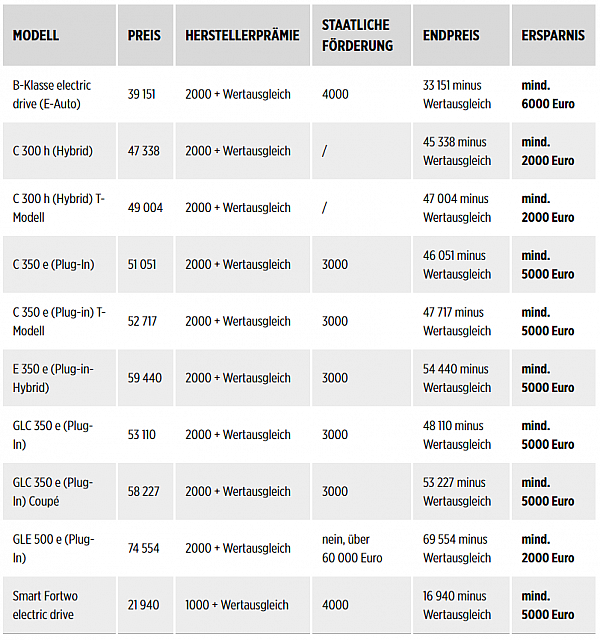Select the B-Klasse electric drive model cell
Image resolution: width=600 pixels, height=640 pixels.
click(x=52, y=95)
